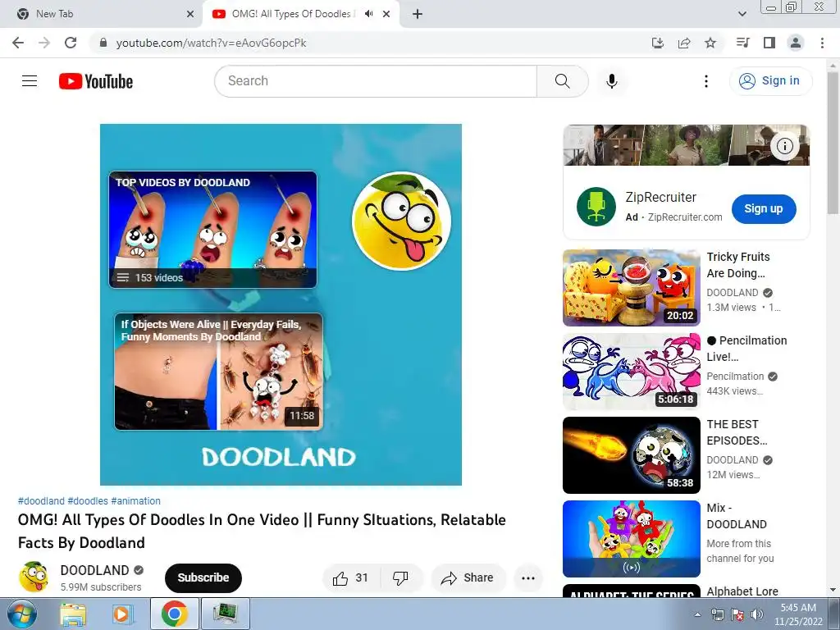Open DOODLAND channel name link

pos(95,570)
